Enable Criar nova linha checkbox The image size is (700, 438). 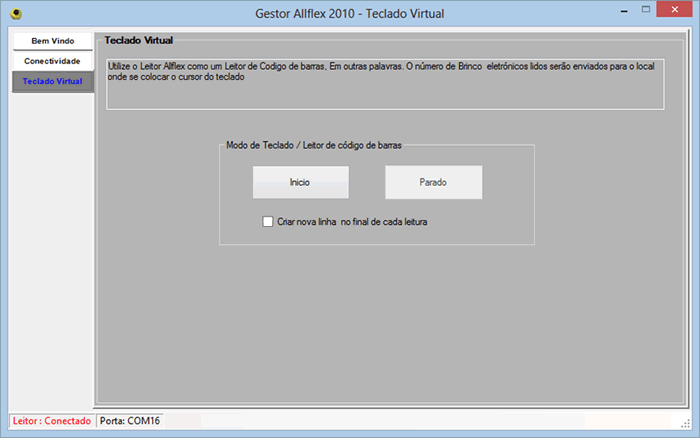268,221
